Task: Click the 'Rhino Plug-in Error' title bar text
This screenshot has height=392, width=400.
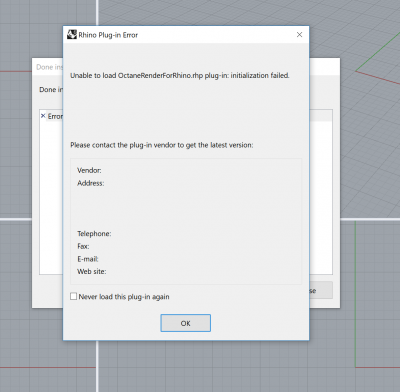Action: click(x=108, y=35)
